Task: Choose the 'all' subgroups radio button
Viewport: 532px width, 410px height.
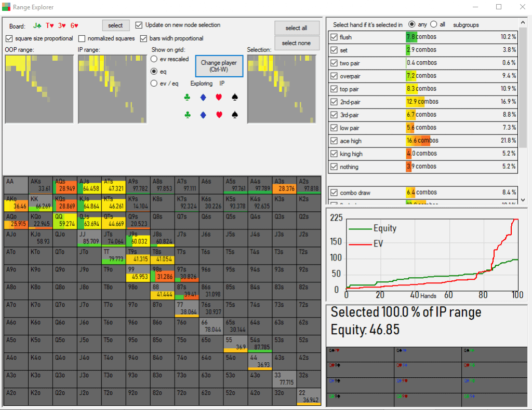Action: (433, 24)
